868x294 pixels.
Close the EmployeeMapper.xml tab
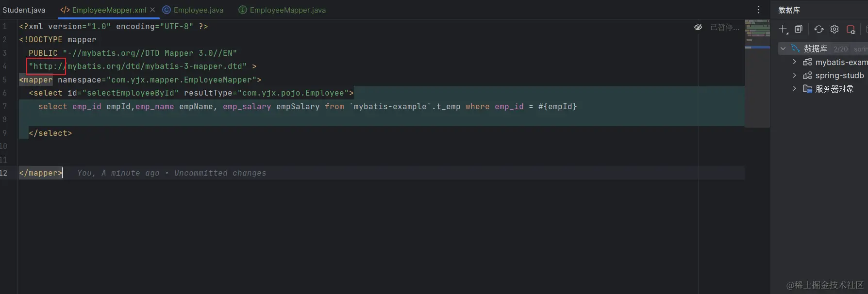point(152,10)
